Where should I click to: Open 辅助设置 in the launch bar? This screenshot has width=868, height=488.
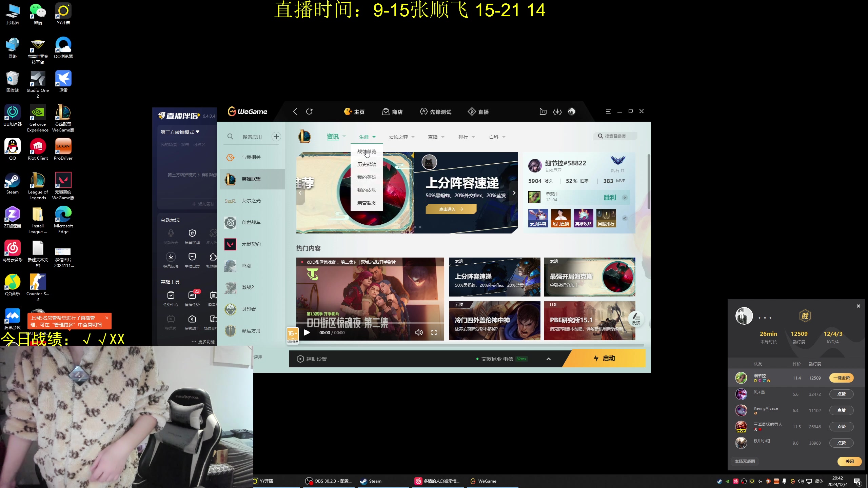point(312,359)
